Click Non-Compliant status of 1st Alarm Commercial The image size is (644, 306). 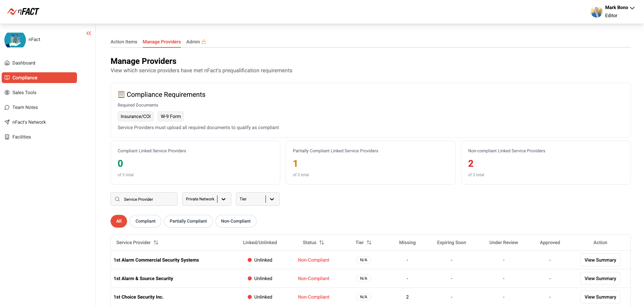click(314, 260)
